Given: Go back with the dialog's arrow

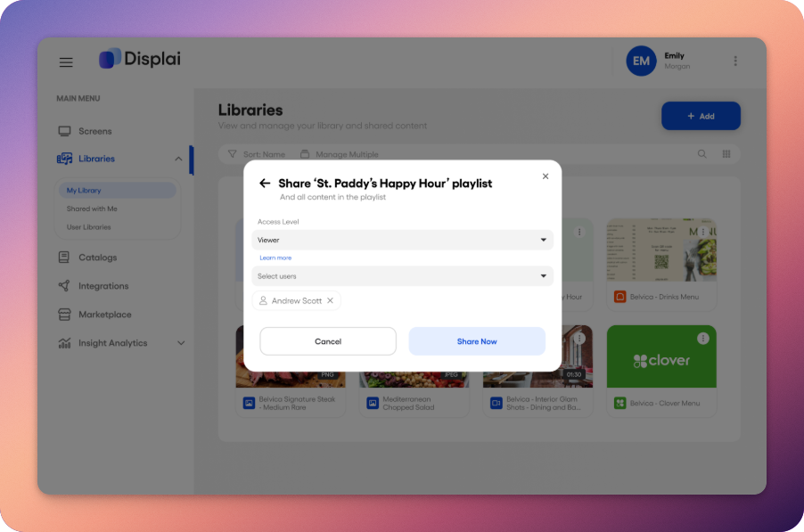Looking at the screenshot, I should 265,183.
